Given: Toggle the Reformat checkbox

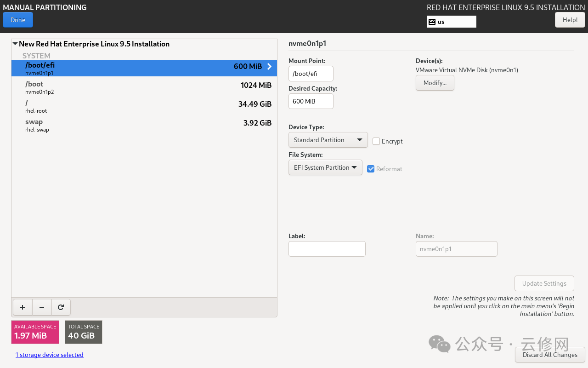Looking at the screenshot, I should coord(371,169).
